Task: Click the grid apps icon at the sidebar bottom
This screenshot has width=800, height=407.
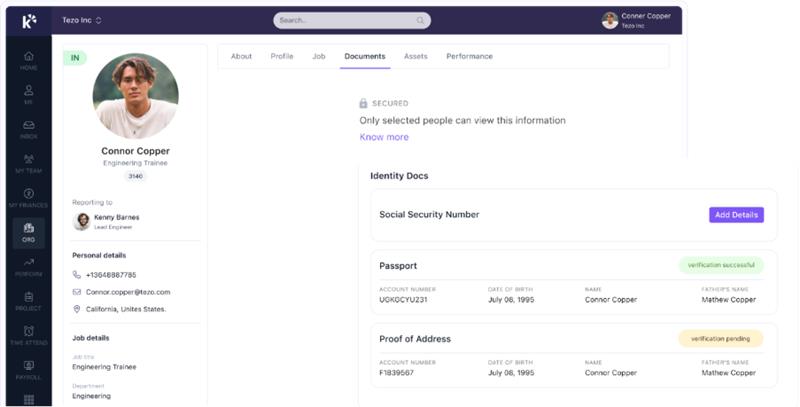Action: tap(29, 399)
